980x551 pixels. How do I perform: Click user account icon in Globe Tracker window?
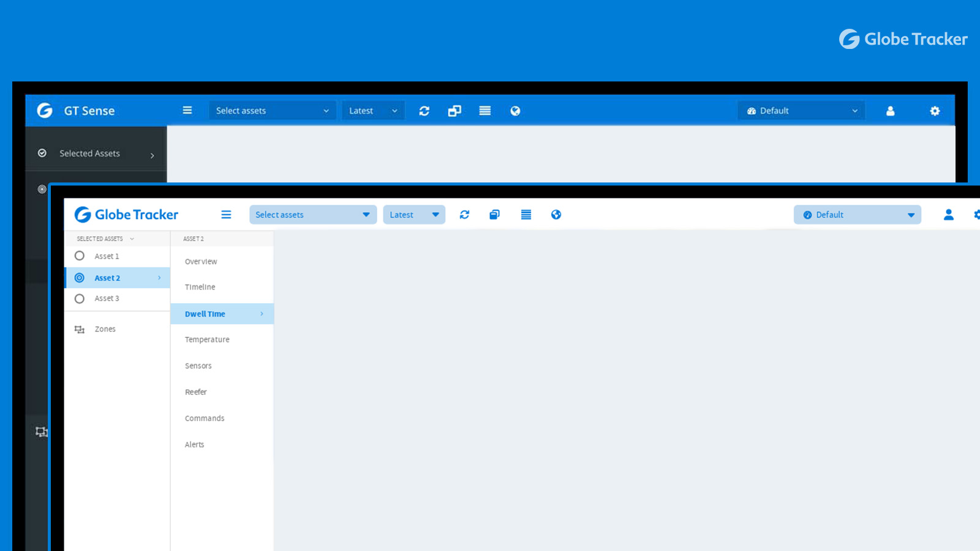click(x=949, y=214)
